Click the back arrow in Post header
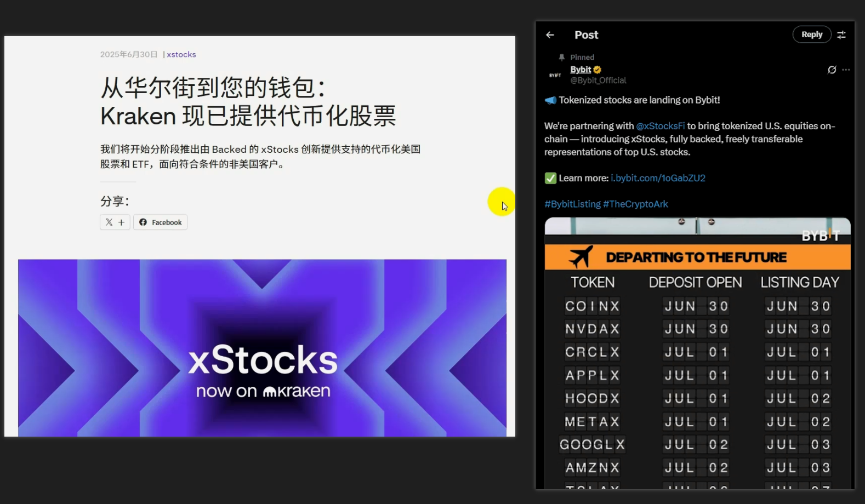The height and width of the screenshot is (504, 865). [x=550, y=35]
